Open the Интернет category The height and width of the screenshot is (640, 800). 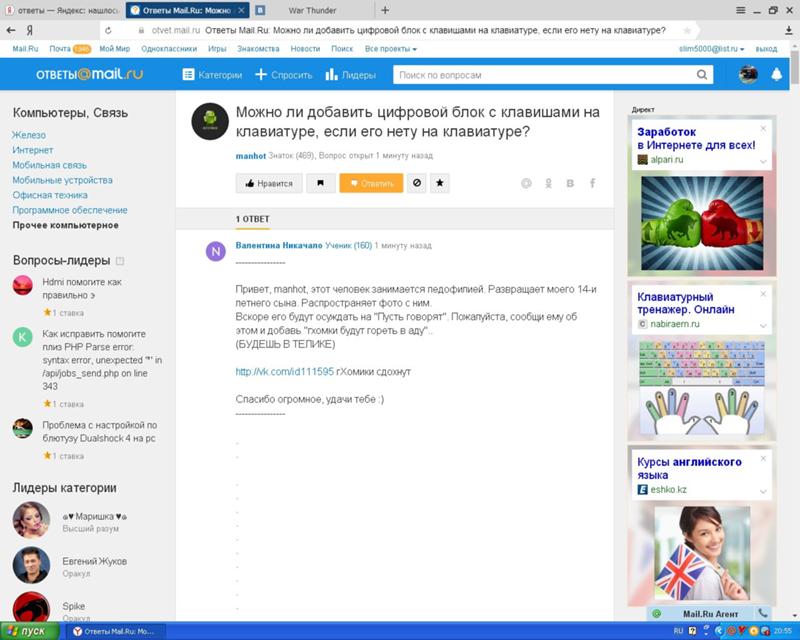[x=33, y=150]
